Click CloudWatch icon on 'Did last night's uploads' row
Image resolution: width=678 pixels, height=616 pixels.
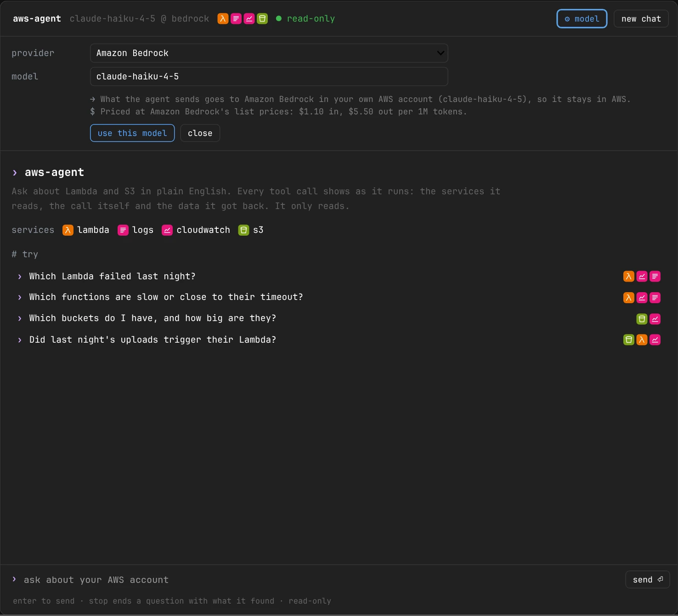click(x=655, y=339)
